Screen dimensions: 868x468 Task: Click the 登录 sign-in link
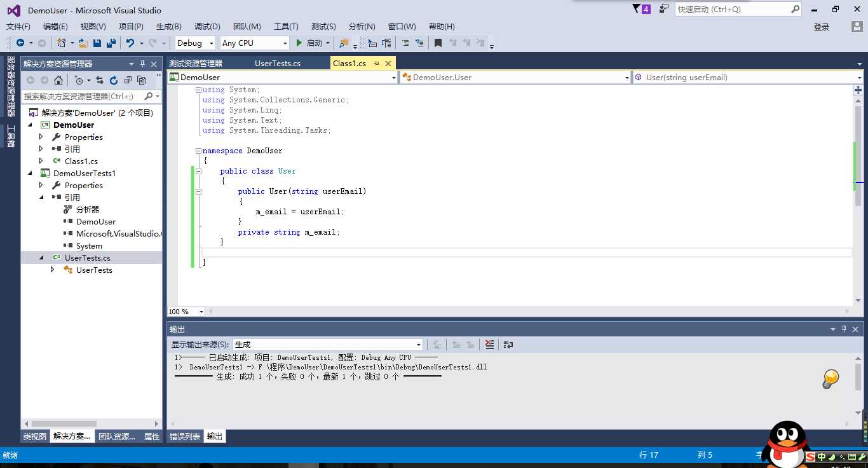click(x=822, y=27)
